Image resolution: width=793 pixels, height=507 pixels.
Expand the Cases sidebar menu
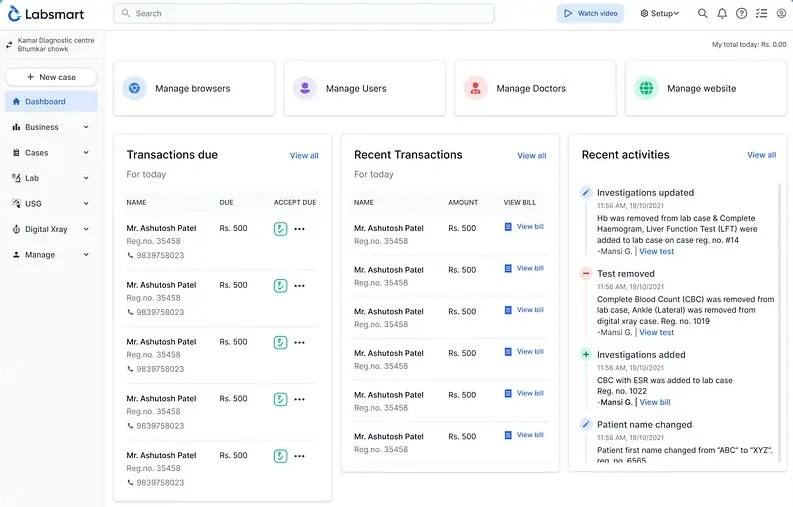pos(51,152)
